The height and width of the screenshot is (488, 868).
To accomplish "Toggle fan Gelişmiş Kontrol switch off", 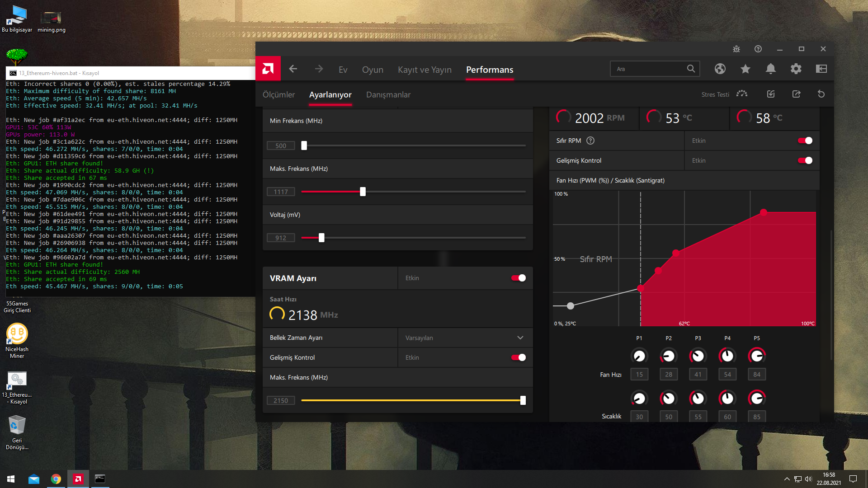I will pos(805,160).
